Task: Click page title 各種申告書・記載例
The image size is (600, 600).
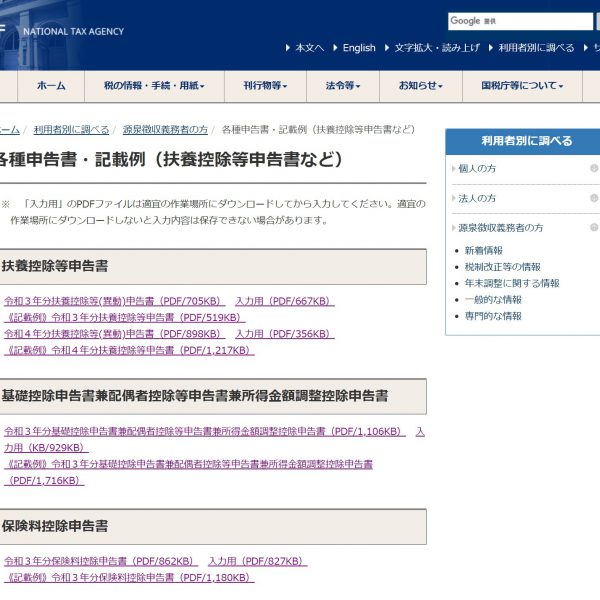Action: pyautogui.click(x=171, y=160)
